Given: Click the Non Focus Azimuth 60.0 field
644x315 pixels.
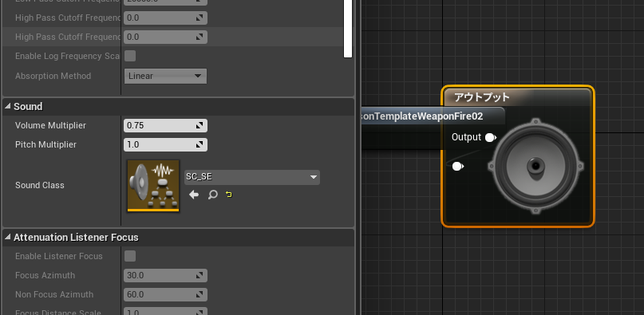Looking at the screenshot, I should 165,294.
